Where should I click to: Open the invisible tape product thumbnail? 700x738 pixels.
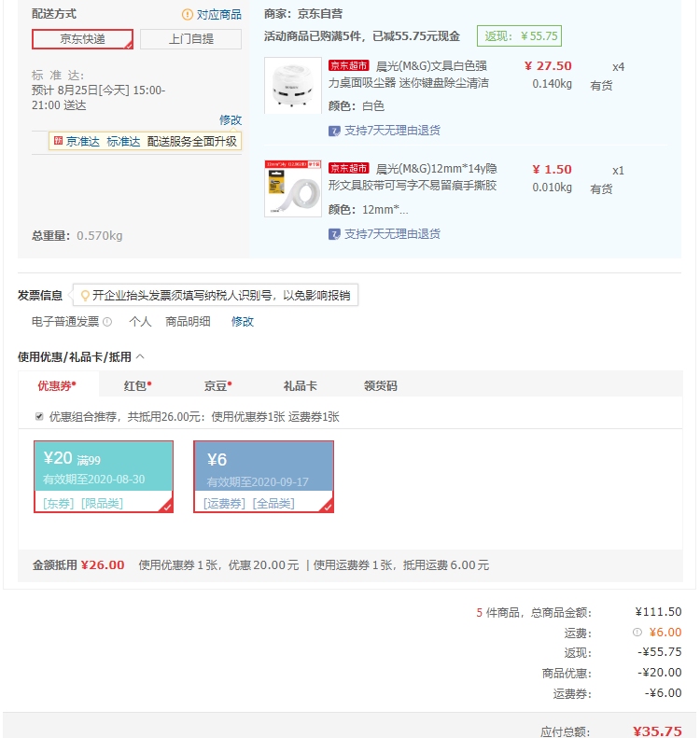293,188
